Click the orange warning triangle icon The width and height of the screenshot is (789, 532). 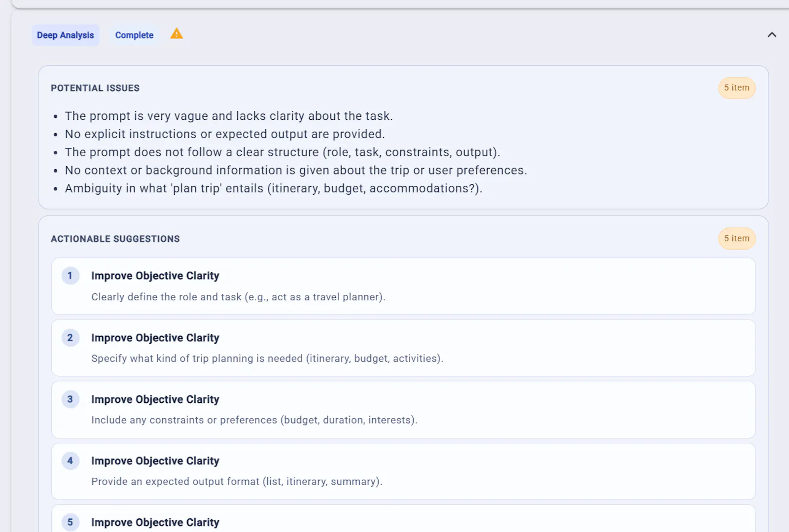pyautogui.click(x=177, y=34)
